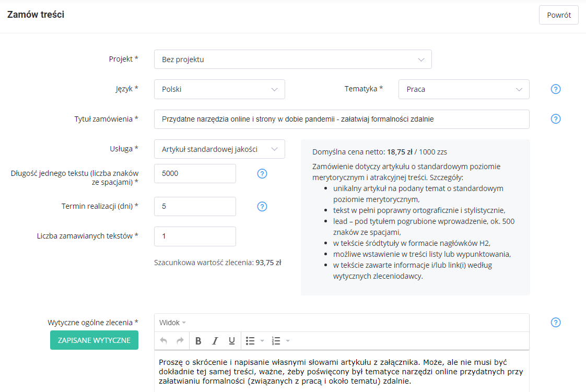Click the 'Termin realizacji (dni) *' label
Image resolution: width=586 pixels, height=392 pixels.
pos(100,206)
